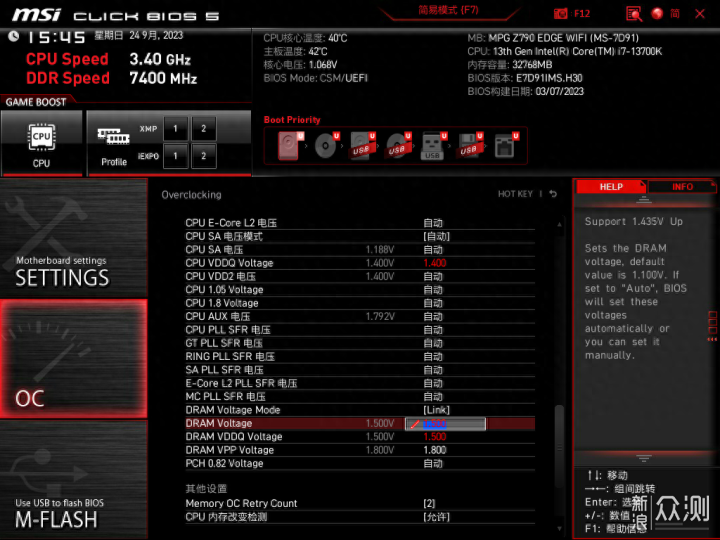Select the CPU VDD2 电压 row
720x540 pixels.
[x=360, y=276]
